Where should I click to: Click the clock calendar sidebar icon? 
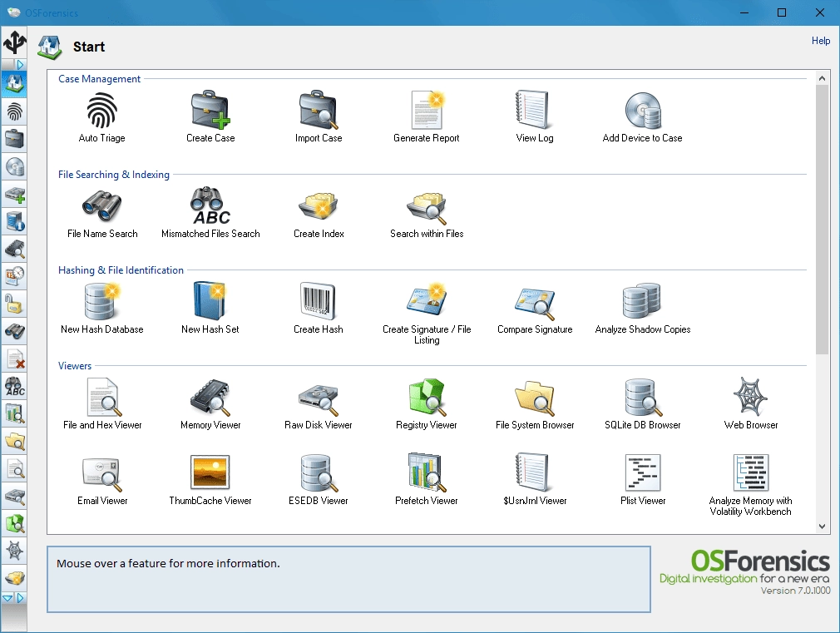tap(14, 276)
